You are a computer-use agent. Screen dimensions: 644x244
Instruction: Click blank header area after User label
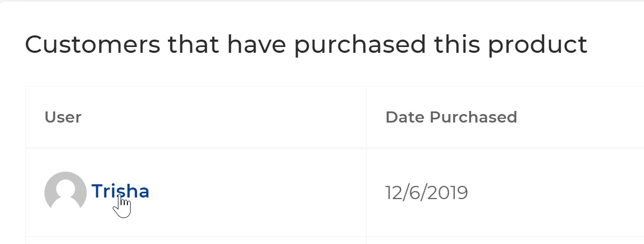coord(222,117)
